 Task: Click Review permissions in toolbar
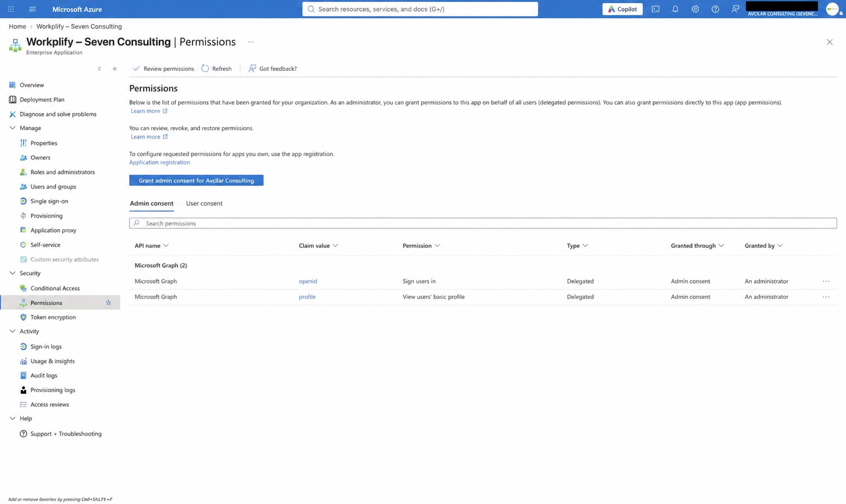pos(163,69)
